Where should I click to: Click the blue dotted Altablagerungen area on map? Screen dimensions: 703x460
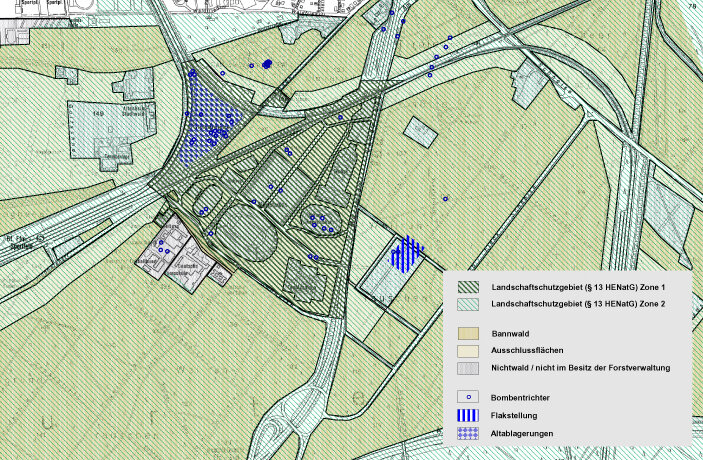(x=204, y=120)
